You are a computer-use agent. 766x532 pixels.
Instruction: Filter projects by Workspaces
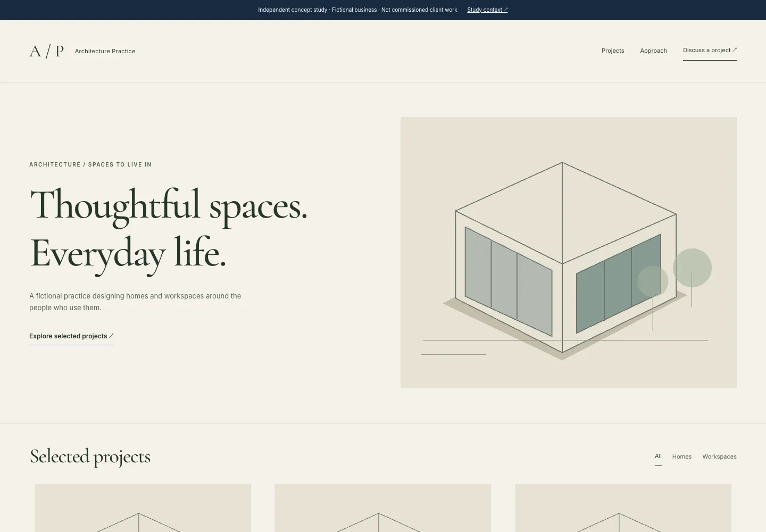pos(719,456)
